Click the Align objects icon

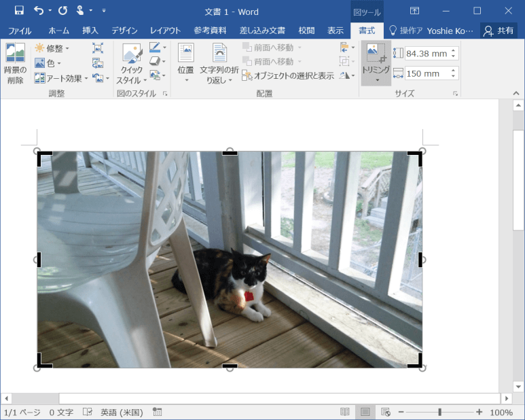[x=344, y=47]
